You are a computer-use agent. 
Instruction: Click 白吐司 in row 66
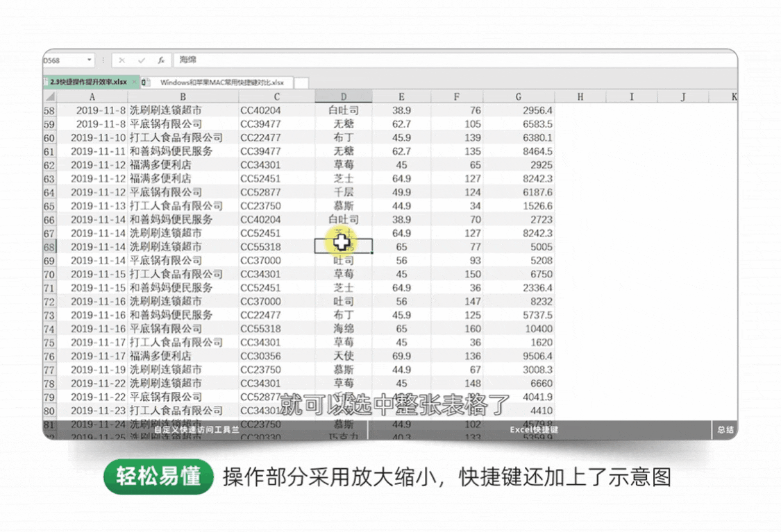click(343, 219)
